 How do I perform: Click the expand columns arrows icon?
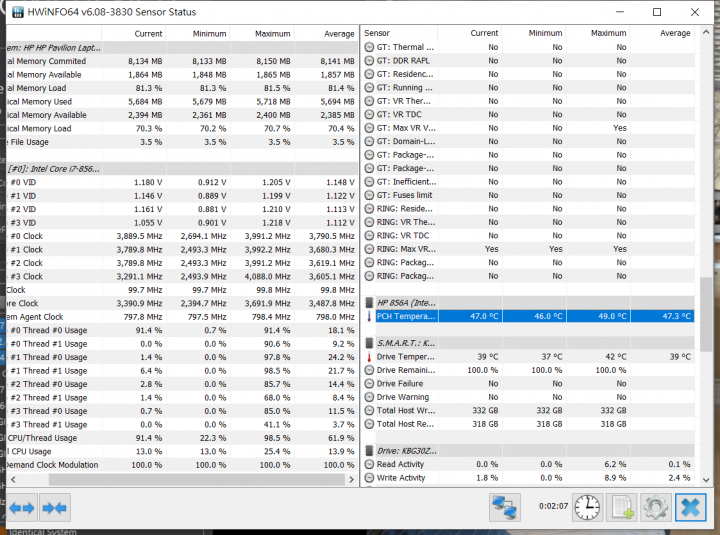22,508
